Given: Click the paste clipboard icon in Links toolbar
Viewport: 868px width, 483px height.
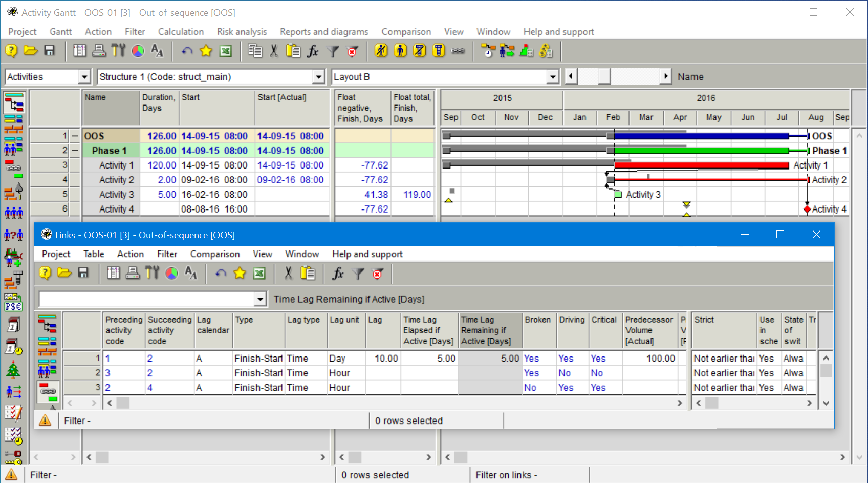Looking at the screenshot, I should (x=308, y=274).
